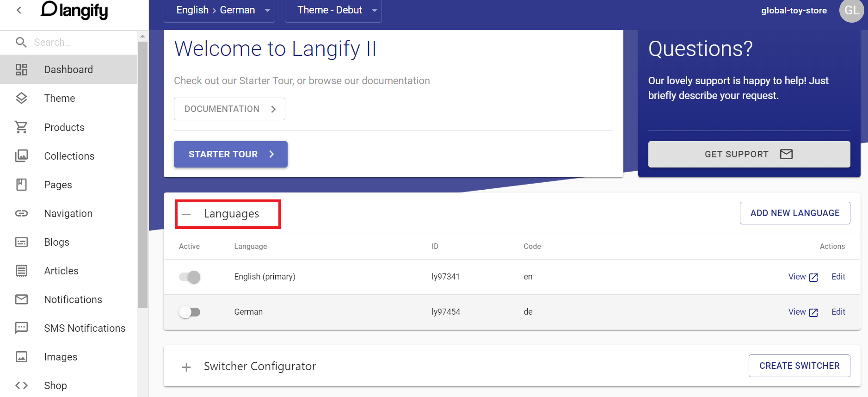Go to Products in the sidebar
868x397 pixels.
point(68,127)
